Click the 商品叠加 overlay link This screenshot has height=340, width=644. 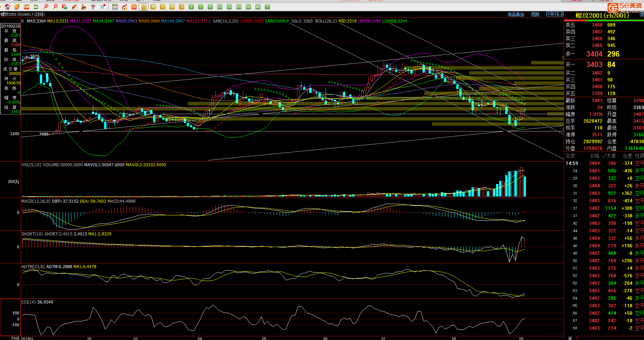(516, 14)
